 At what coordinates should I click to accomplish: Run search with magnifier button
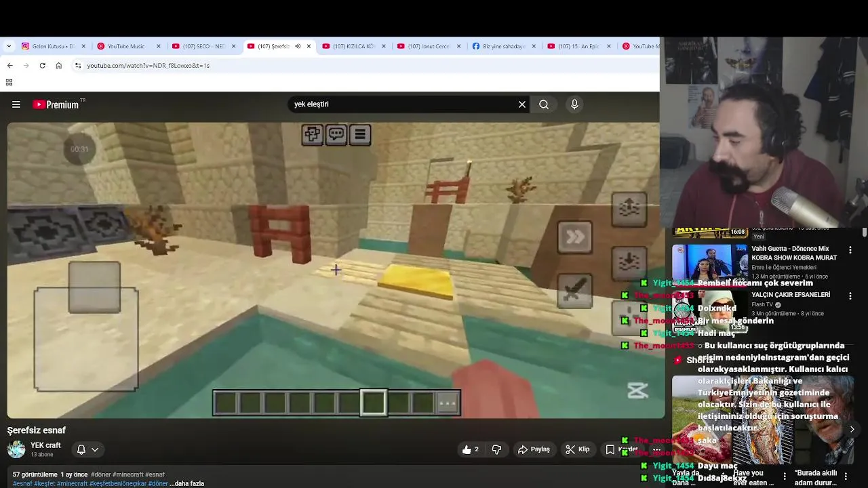pyautogui.click(x=544, y=104)
